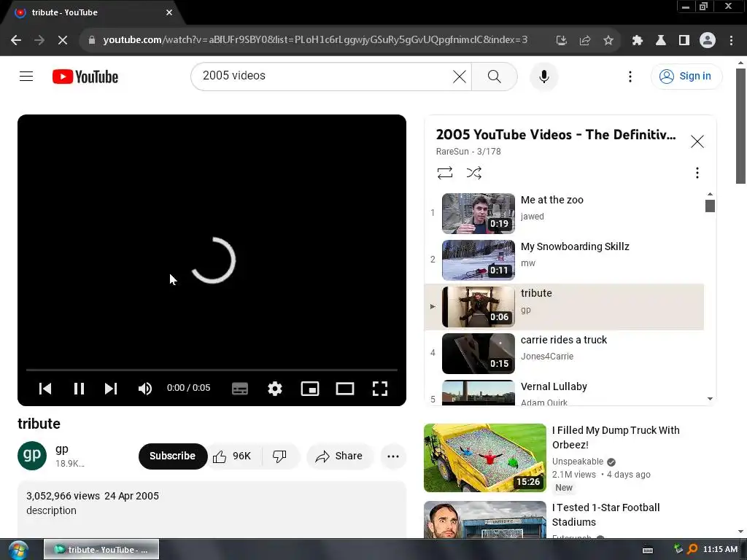Go back in browser

[16, 40]
